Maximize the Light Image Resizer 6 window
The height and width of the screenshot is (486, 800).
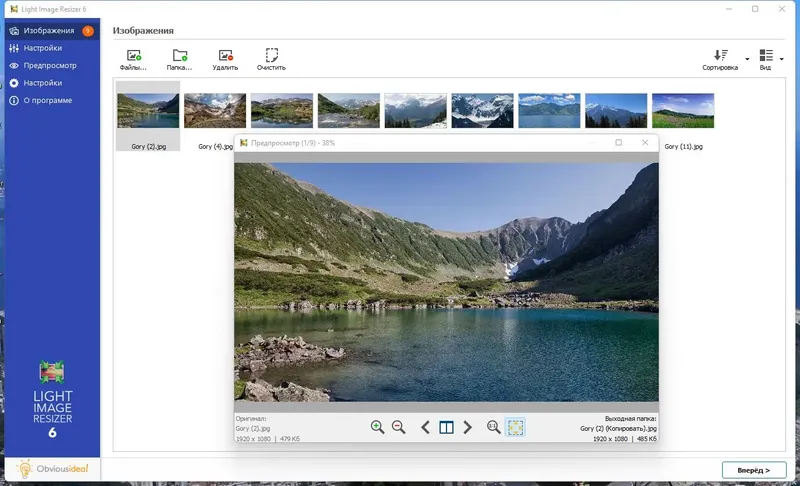coord(755,9)
